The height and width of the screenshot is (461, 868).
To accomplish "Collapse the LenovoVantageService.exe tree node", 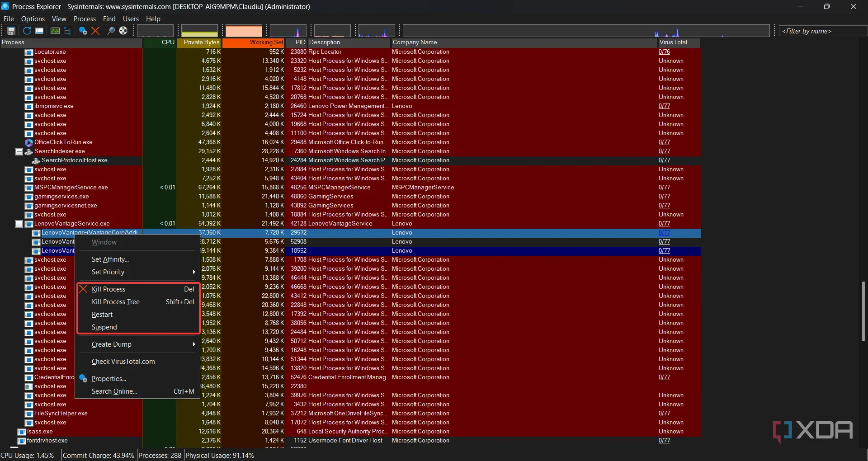I will (x=19, y=224).
